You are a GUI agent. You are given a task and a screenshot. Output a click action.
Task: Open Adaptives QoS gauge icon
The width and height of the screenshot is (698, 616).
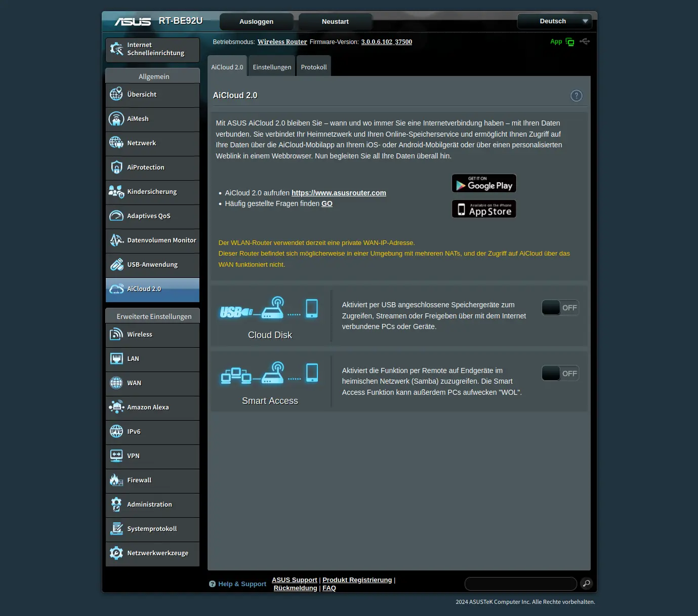116,216
